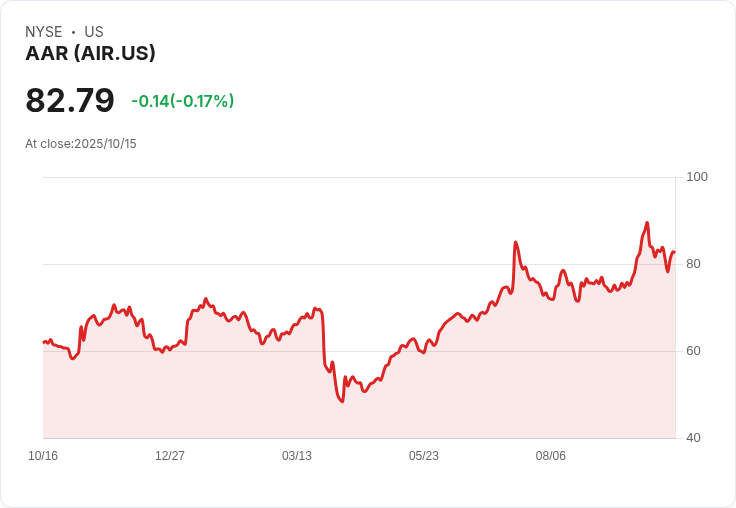Click the 03/13 x-axis date label
Image resolution: width=736 pixels, height=508 pixels.
[x=297, y=455]
